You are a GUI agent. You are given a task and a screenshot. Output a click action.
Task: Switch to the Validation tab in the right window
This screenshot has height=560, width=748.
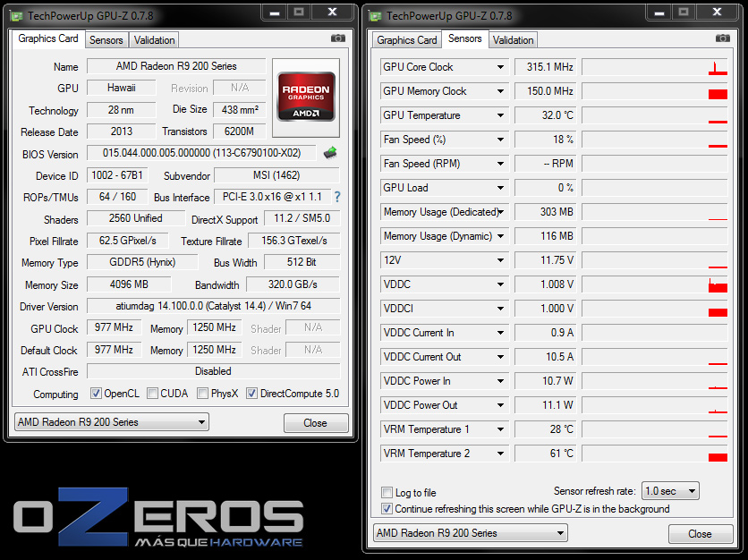514,40
